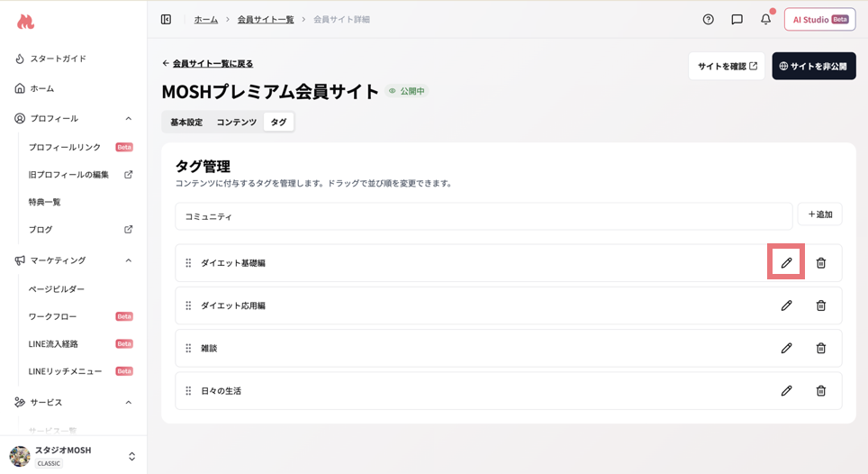Collapse the プロフィール section
Screen dimensions: 868x474
click(129, 119)
